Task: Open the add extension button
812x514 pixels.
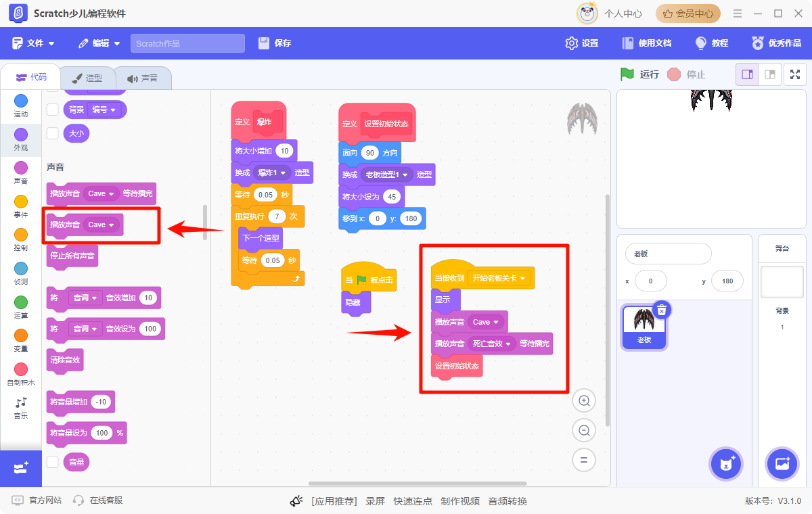Action: point(21,468)
